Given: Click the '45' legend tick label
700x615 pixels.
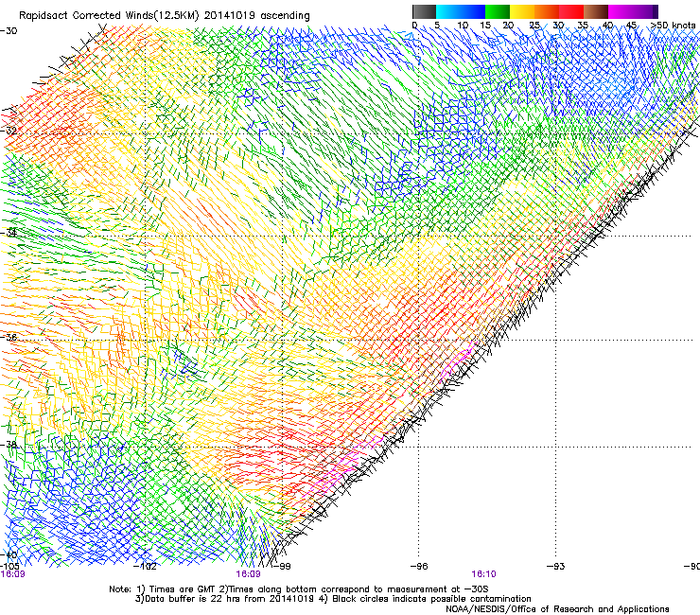Looking at the screenshot, I should [x=631, y=25].
